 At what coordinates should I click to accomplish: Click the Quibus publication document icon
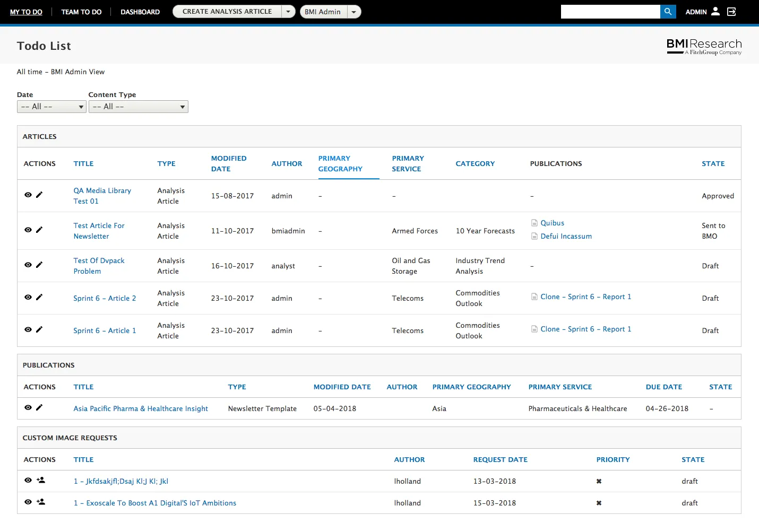click(x=534, y=223)
